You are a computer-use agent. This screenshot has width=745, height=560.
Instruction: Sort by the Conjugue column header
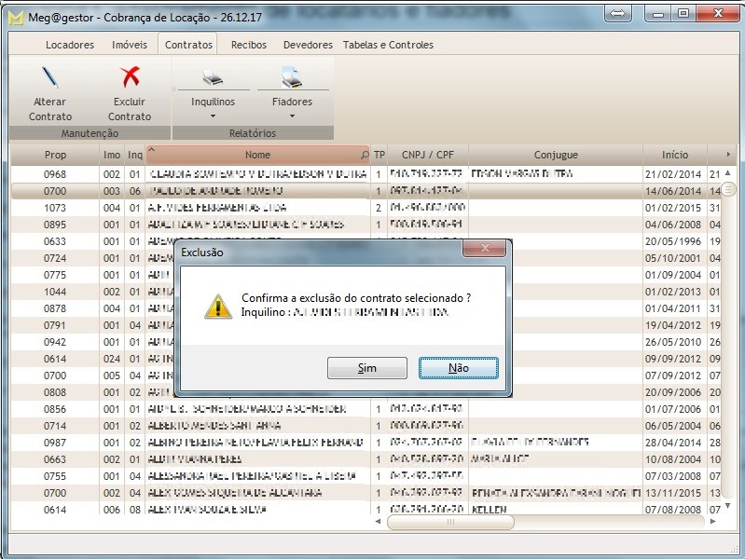coord(556,155)
